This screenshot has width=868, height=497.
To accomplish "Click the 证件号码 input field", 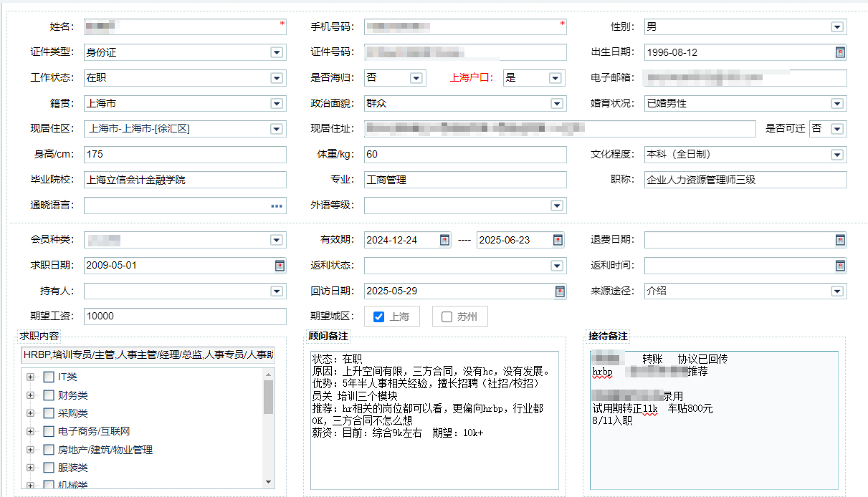I will pos(465,52).
